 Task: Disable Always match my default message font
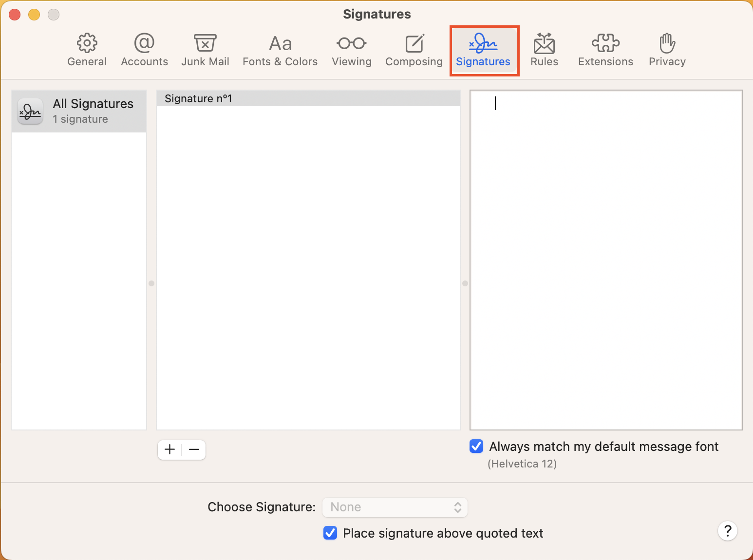476,446
